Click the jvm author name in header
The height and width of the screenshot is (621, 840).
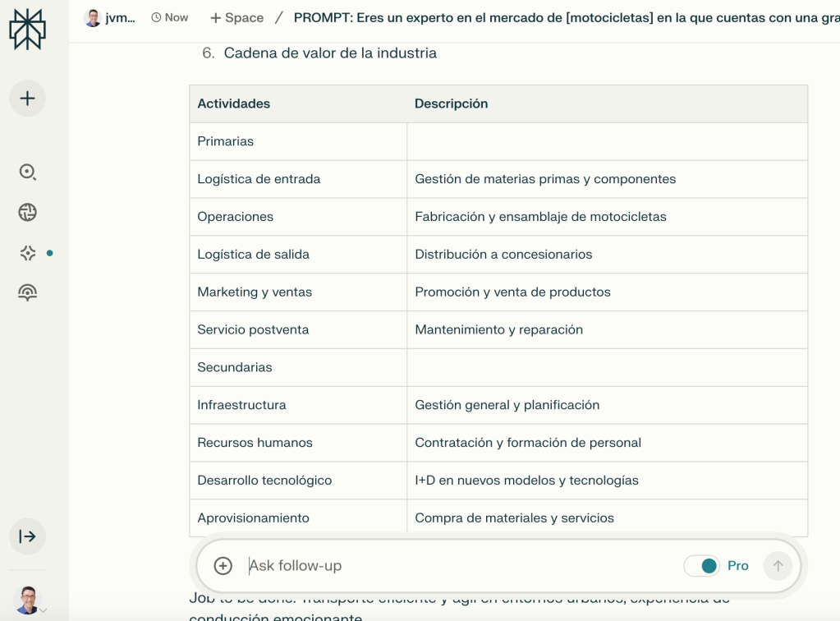(x=120, y=17)
